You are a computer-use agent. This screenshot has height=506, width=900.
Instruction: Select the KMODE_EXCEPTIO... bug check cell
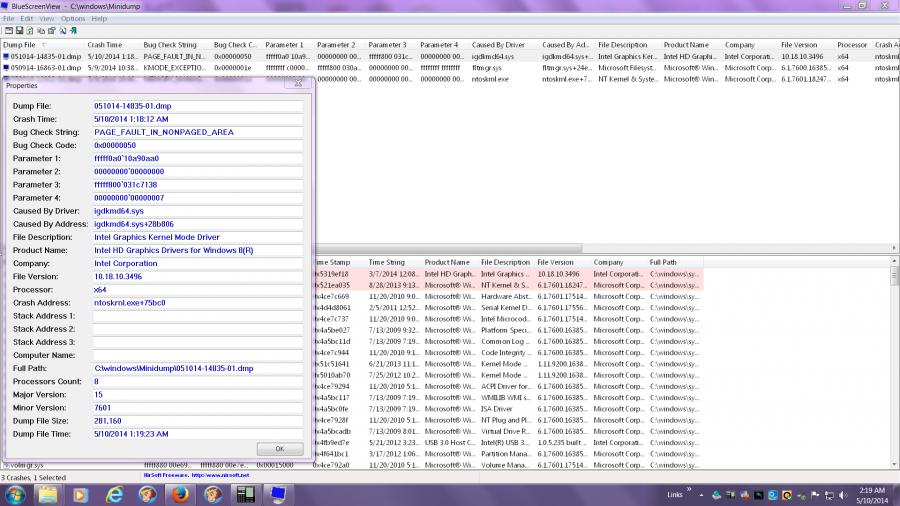pyautogui.click(x=174, y=68)
